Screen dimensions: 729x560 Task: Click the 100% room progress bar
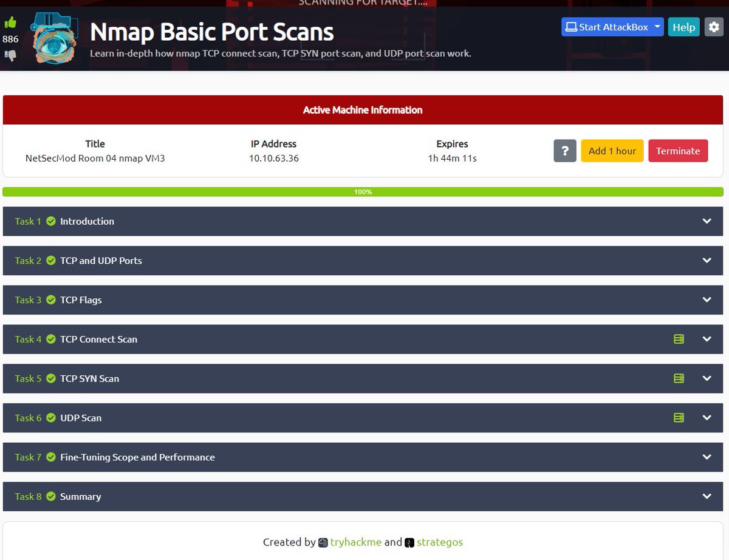pos(363,192)
